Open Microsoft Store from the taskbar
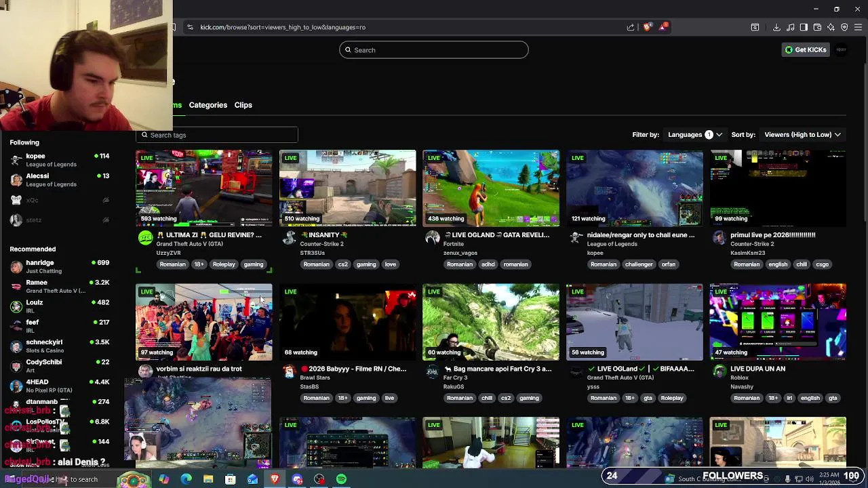 pos(231,479)
